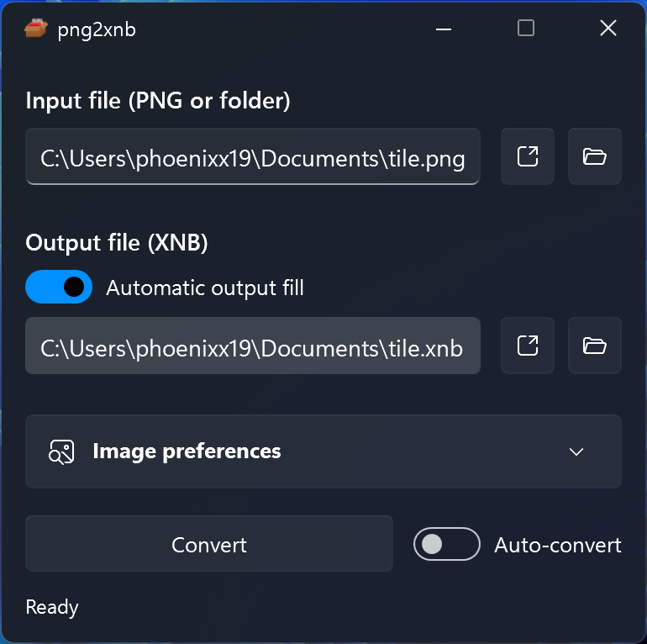Disable Automatic output fill switch

coord(59,288)
